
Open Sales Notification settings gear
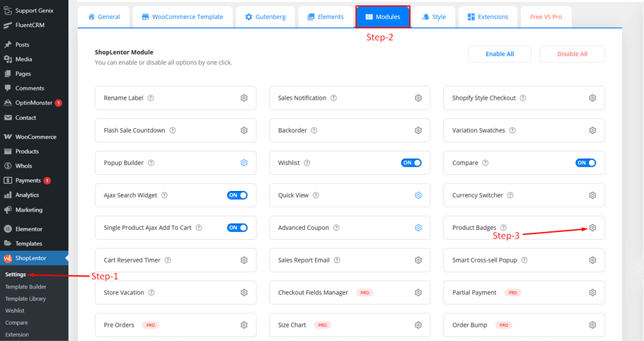coord(418,98)
